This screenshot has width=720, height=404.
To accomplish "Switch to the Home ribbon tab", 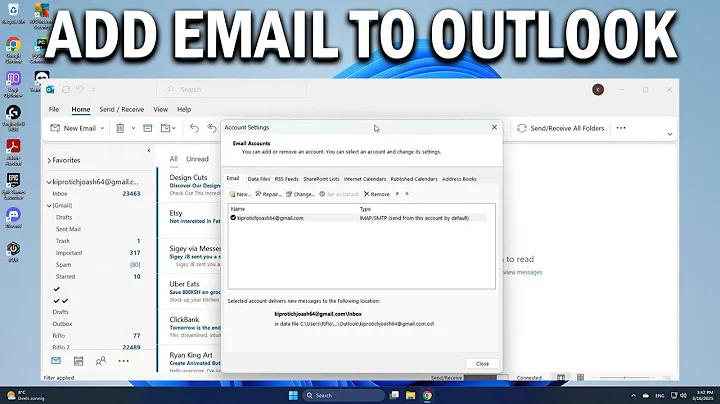I will pyautogui.click(x=81, y=109).
